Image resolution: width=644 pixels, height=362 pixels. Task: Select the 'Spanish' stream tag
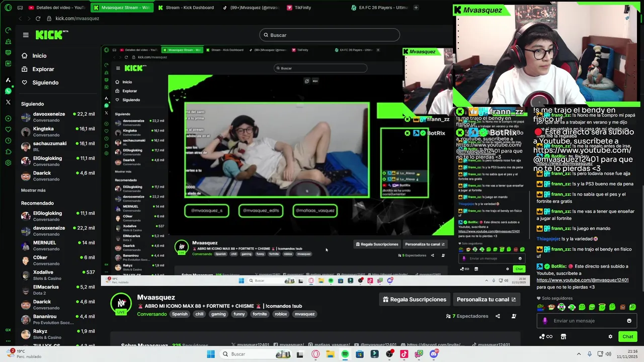pos(180,314)
